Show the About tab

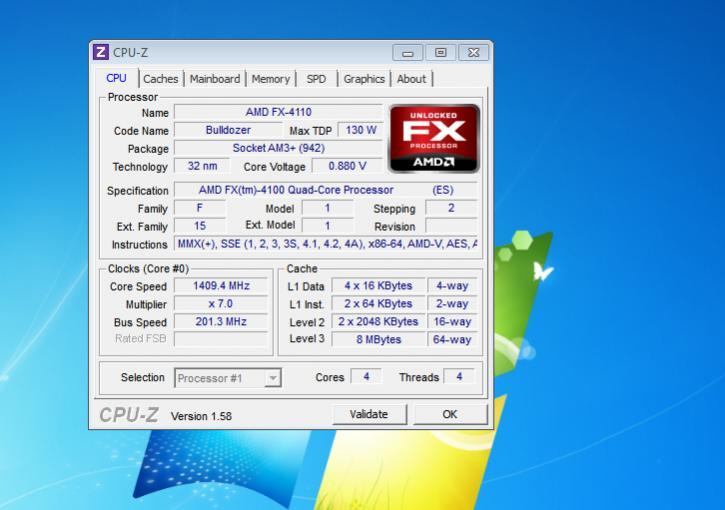(411, 79)
